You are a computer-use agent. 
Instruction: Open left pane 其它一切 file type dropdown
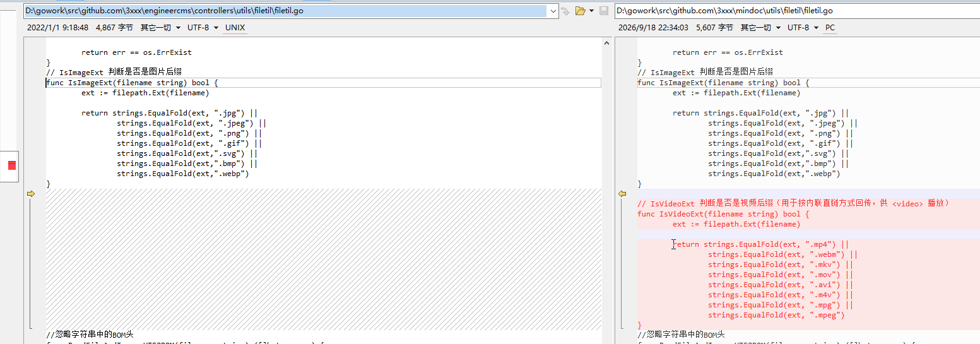click(x=160, y=28)
